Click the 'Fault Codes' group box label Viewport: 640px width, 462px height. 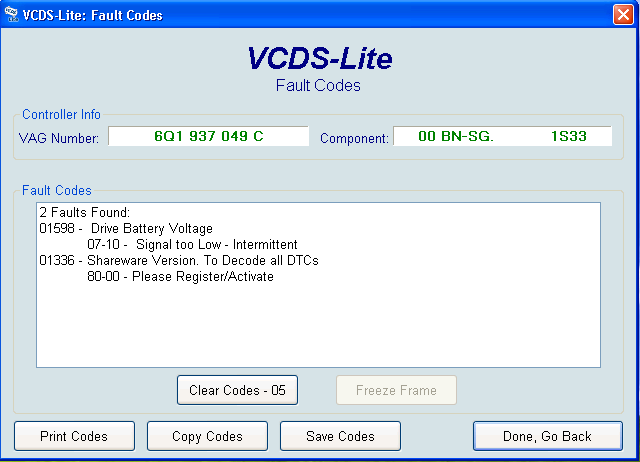[57, 190]
